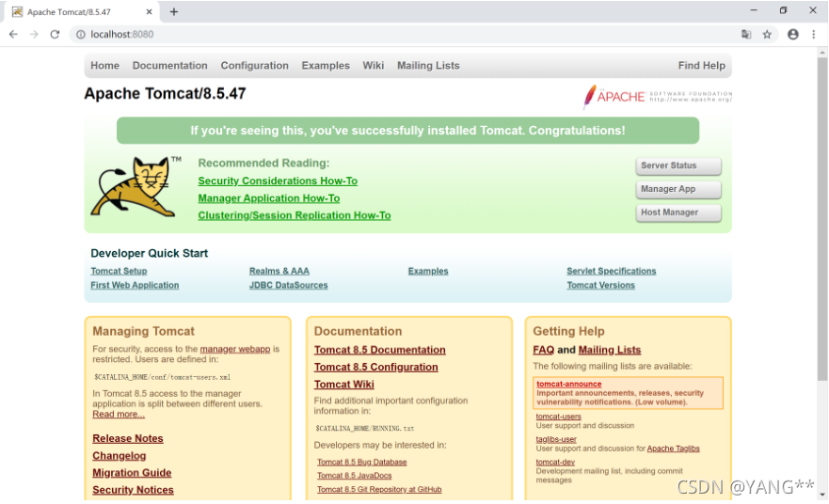Click the Apache Software Foundation logo
The width and height of the screenshot is (829, 504).
(657, 96)
